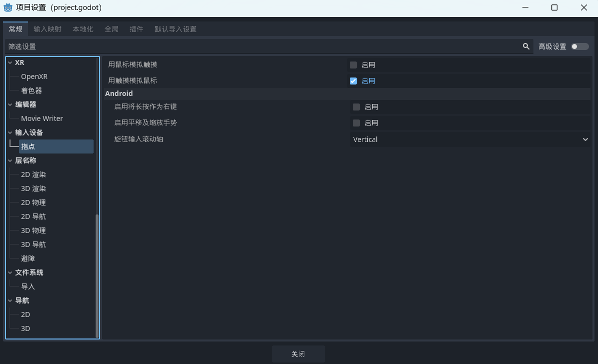The width and height of the screenshot is (598, 364).
Task: Collapse the 层名称 category arrow
Action: (x=10, y=160)
